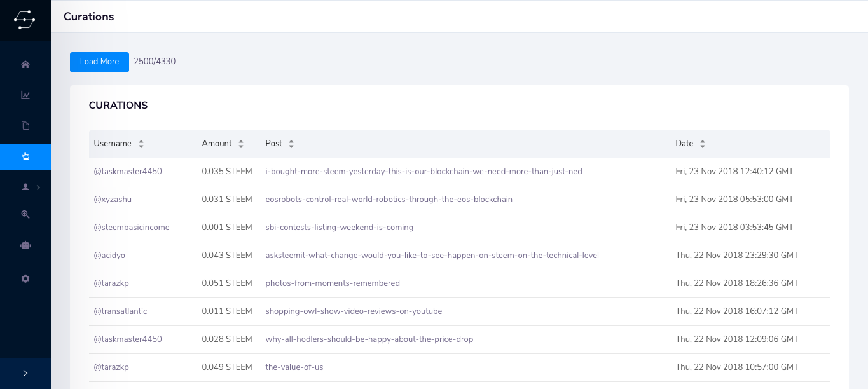Click @tarazkp in the photos-from-moments row
This screenshot has height=389, width=868.
[x=111, y=283]
